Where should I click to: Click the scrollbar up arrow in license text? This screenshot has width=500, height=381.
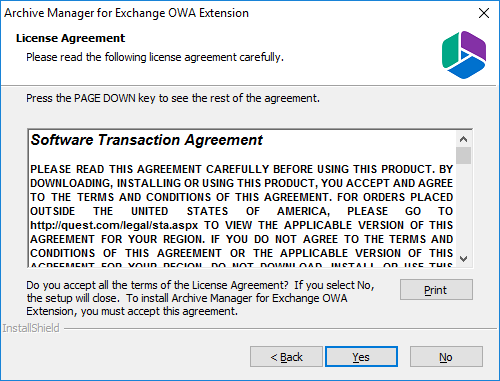[x=463, y=139]
